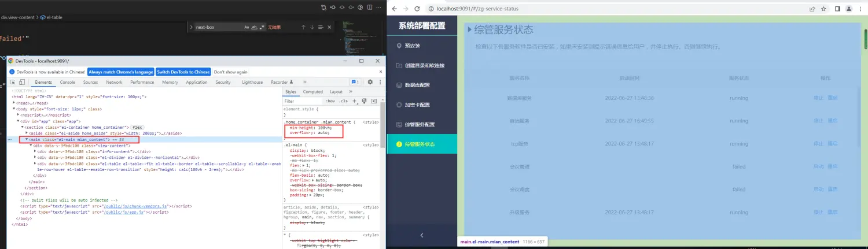
Task: Open DevTools settings gear
Action: coord(370,82)
